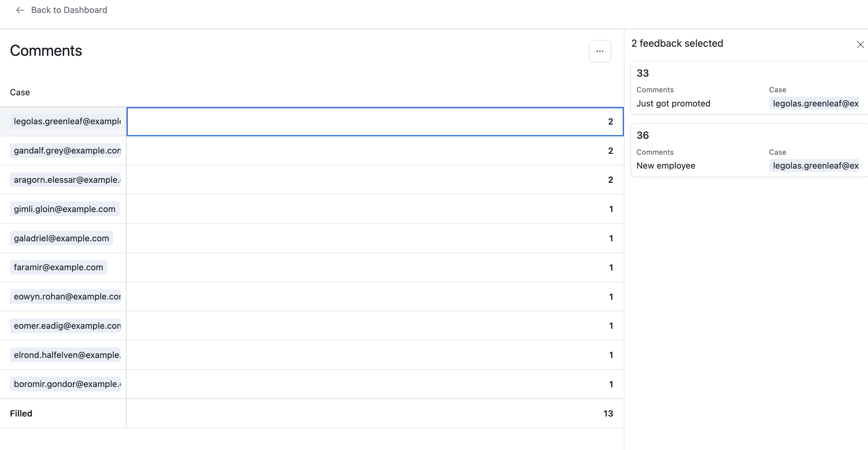
Task: Click the gimli.gloin case tag
Action: point(64,209)
